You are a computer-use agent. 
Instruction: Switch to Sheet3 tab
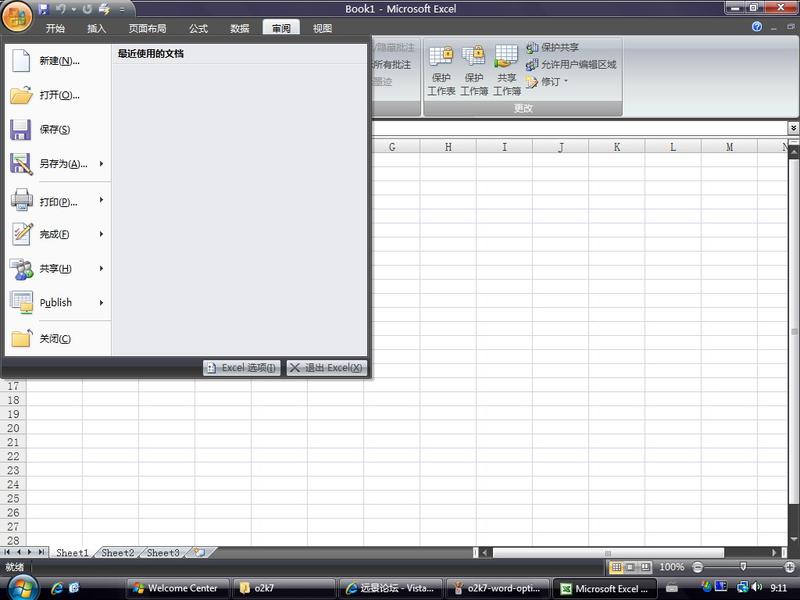163,553
